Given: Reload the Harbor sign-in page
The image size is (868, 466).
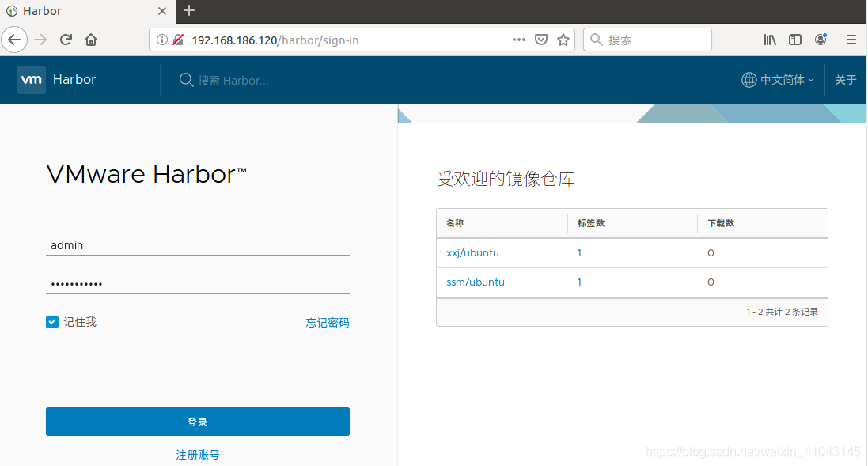Looking at the screenshot, I should pos(66,40).
